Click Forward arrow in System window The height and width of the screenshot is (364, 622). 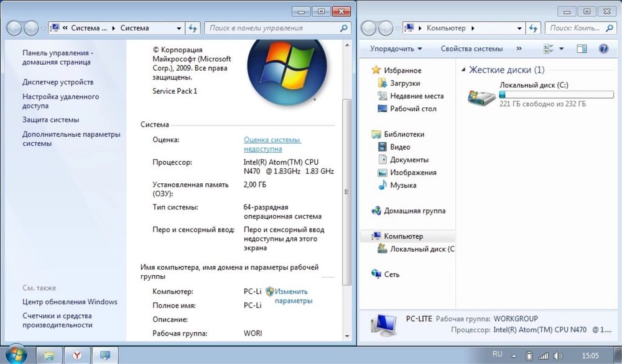pyautogui.click(x=31, y=28)
